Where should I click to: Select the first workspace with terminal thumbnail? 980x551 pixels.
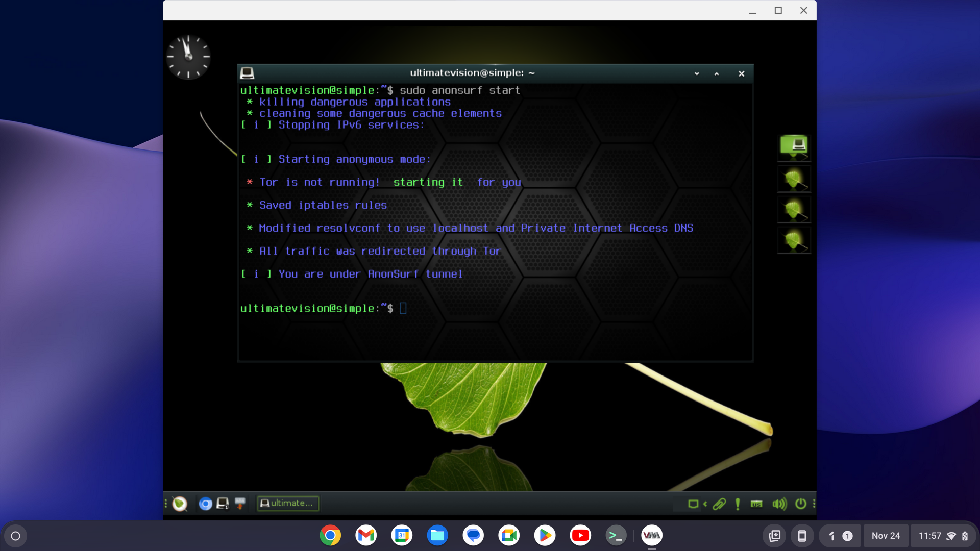[x=794, y=148]
